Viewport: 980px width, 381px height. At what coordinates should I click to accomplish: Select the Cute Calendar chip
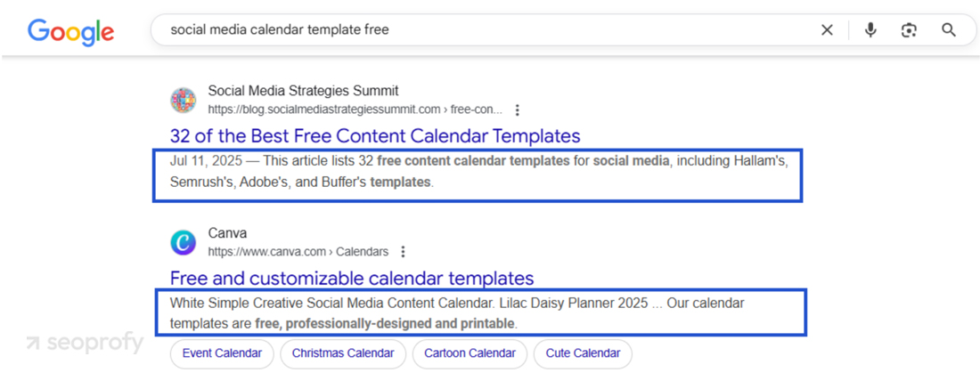coord(583,353)
